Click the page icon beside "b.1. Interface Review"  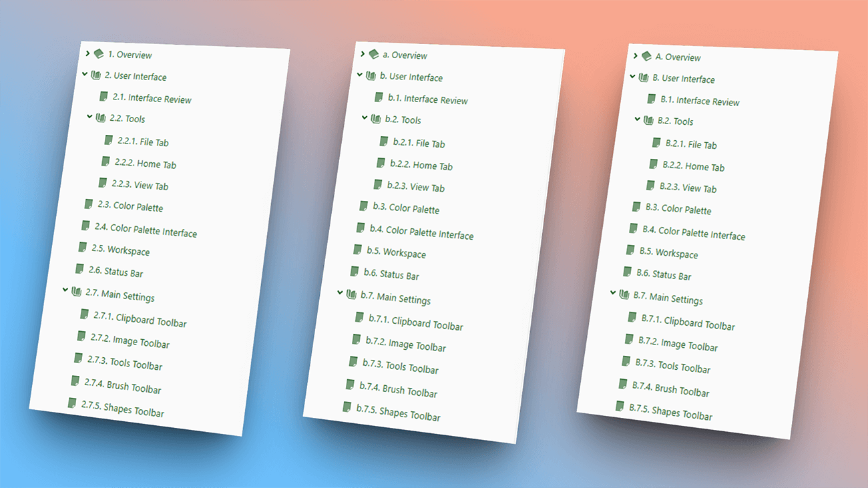(x=379, y=97)
